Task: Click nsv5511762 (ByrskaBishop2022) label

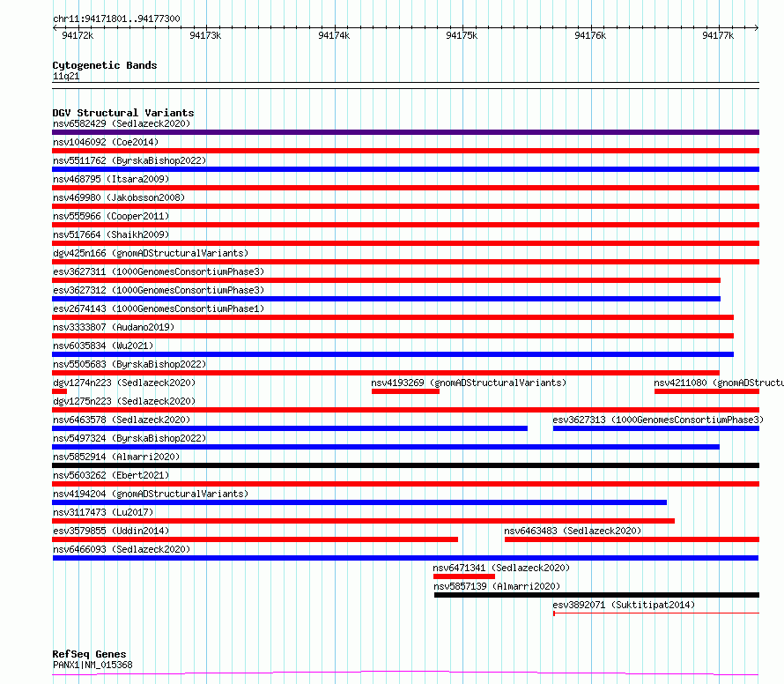Action: [x=129, y=160]
